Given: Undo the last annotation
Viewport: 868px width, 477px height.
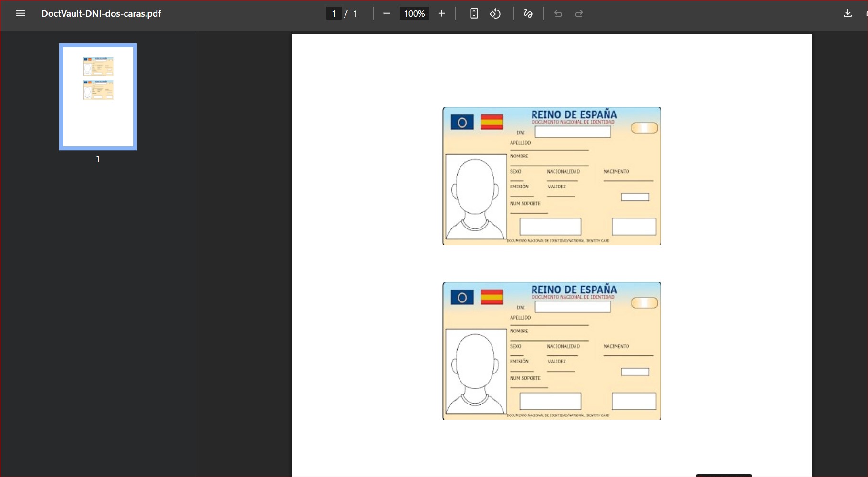Looking at the screenshot, I should (x=557, y=13).
